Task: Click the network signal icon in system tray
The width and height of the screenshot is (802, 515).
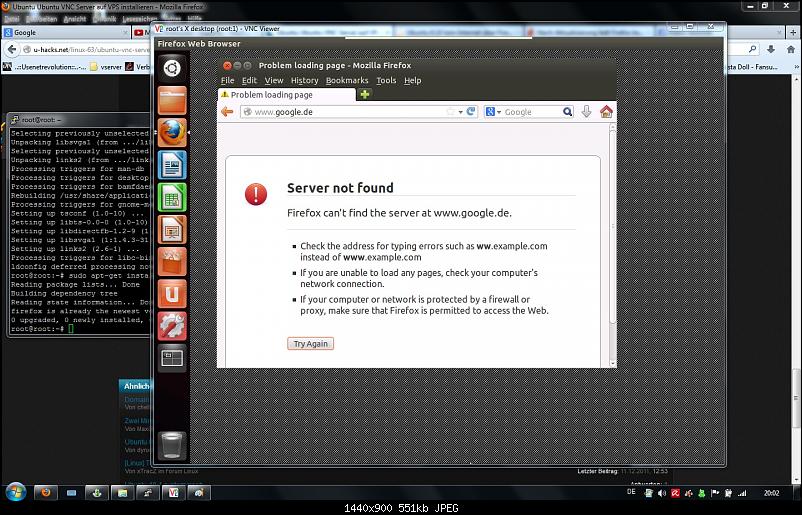Action: coord(742,493)
